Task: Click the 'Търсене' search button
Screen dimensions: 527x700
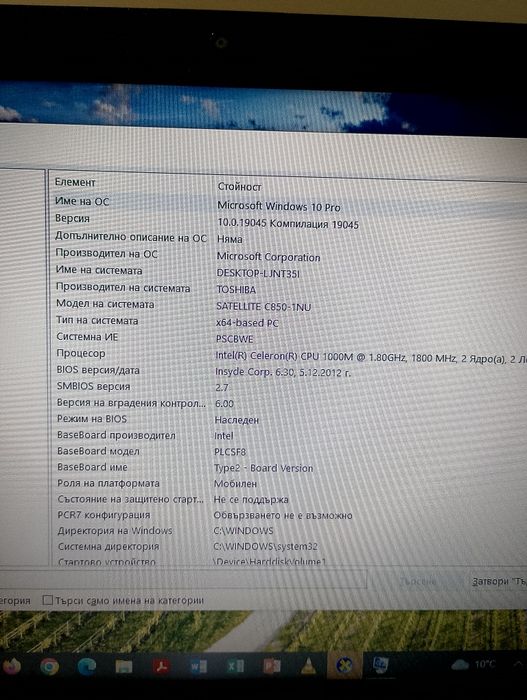Action: (x=418, y=581)
